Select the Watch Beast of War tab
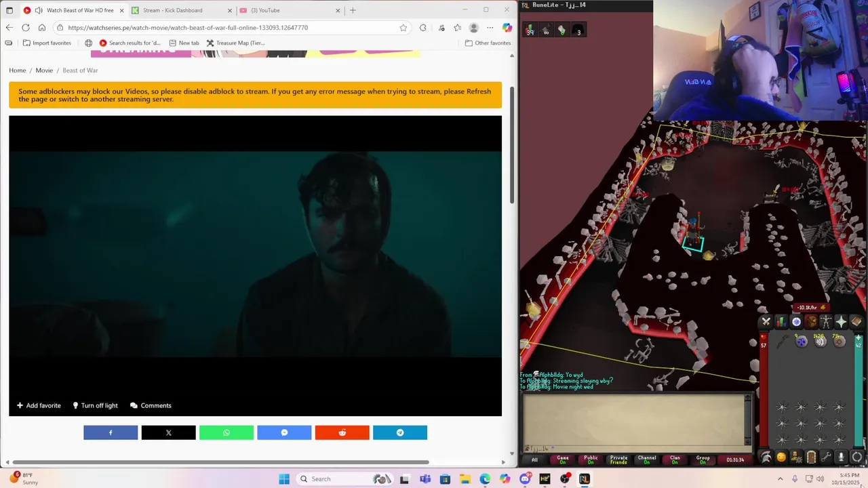The width and height of the screenshot is (868, 488). [x=73, y=10]
